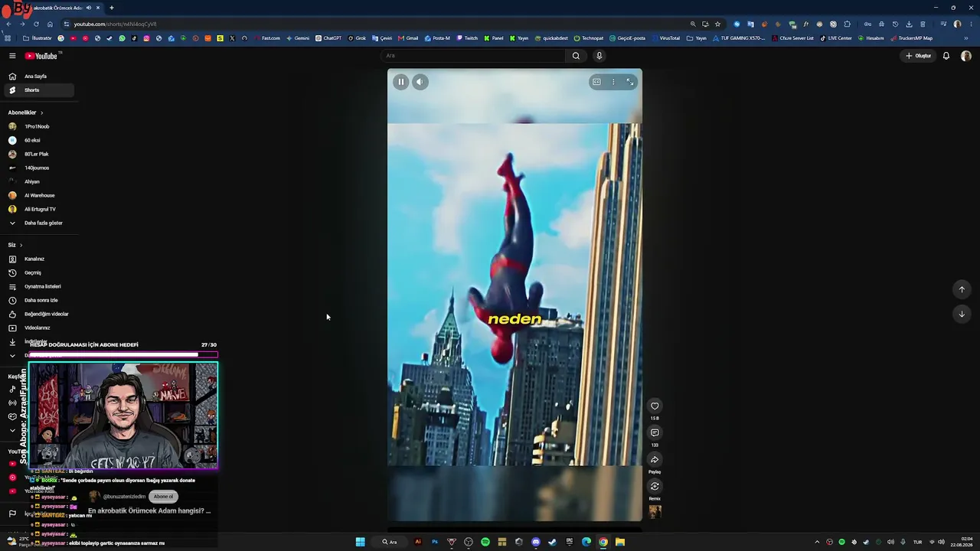Open the İllustratör bookmarks folder
Screen dimensions: 980x551
(x=37, y=38)
